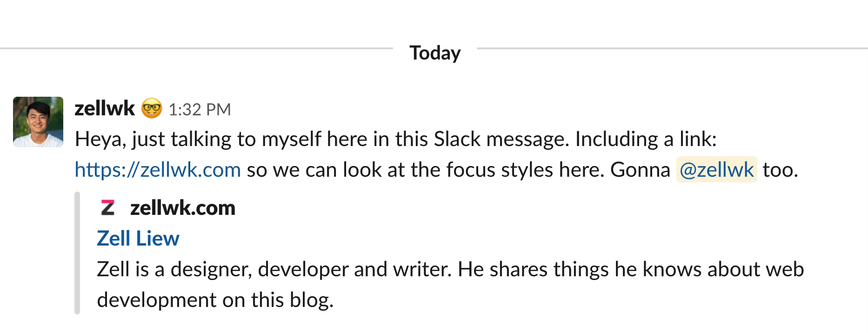Viewport: 868px width, 333px height.
Task: Click the Zell Liew preview title link
Action: (138, 238)
